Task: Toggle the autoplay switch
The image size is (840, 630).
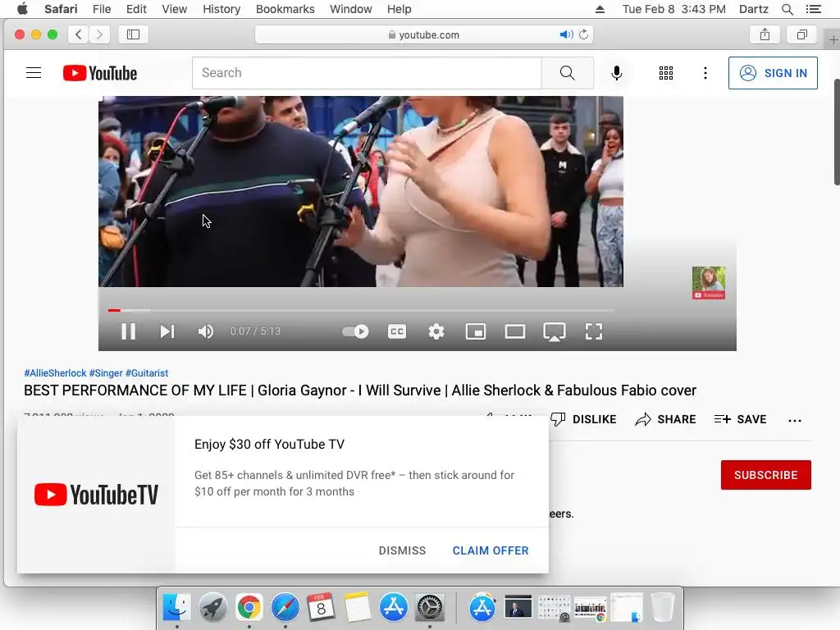Action: 355,331
